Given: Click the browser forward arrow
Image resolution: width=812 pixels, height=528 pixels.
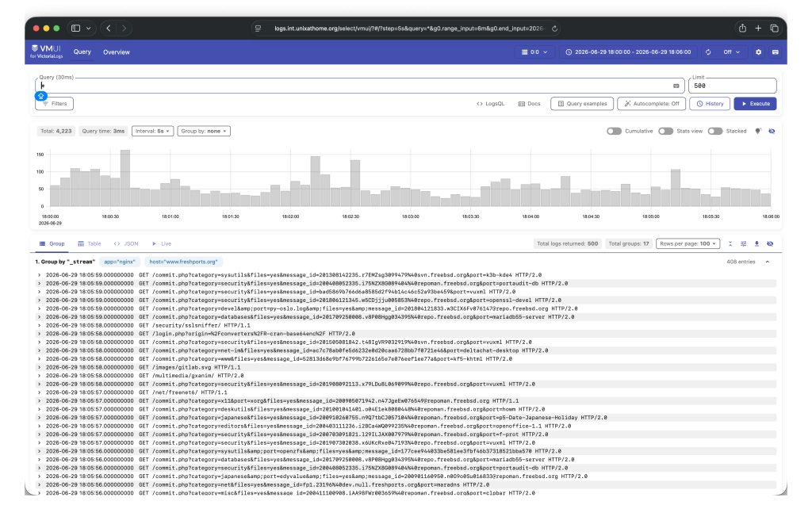Looking at the screenshot, I should click(124, 29).
